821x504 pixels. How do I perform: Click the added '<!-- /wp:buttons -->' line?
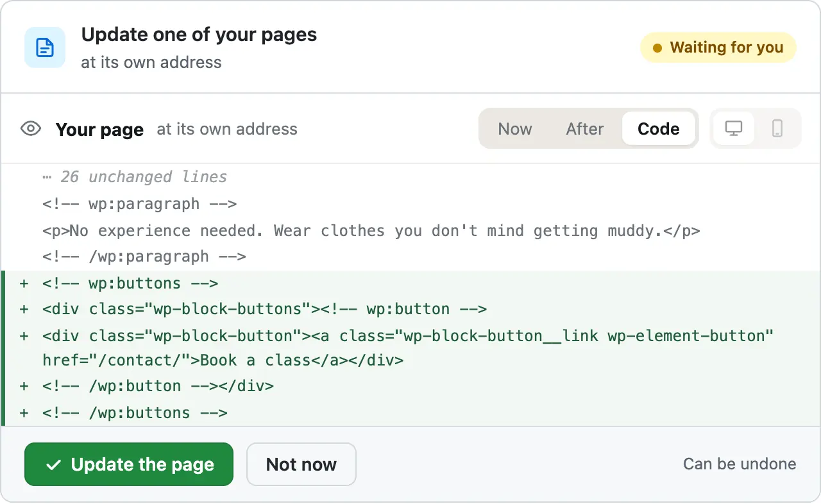point(410,412)
